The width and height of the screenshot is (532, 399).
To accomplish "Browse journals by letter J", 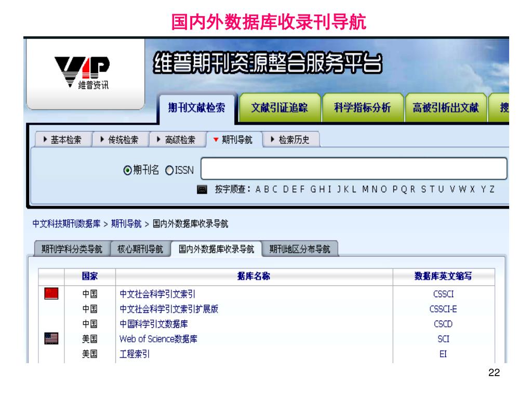I will (x=339, y=189).
